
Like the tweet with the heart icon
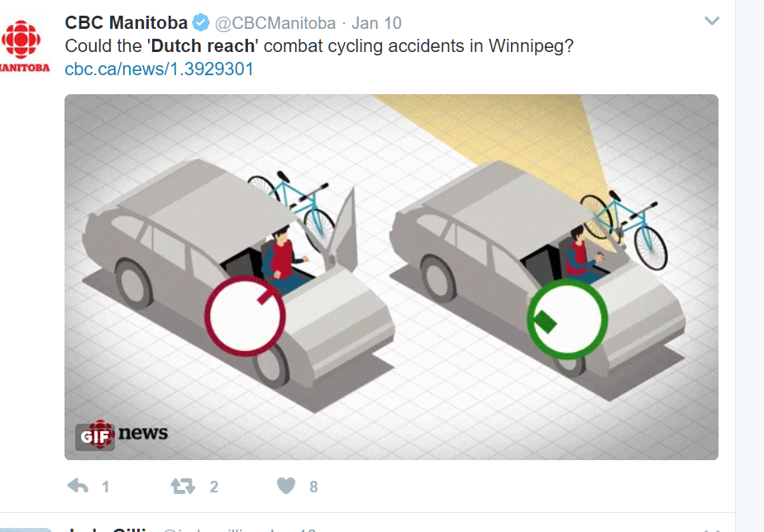pyautogui.click(x=286, y=486)
